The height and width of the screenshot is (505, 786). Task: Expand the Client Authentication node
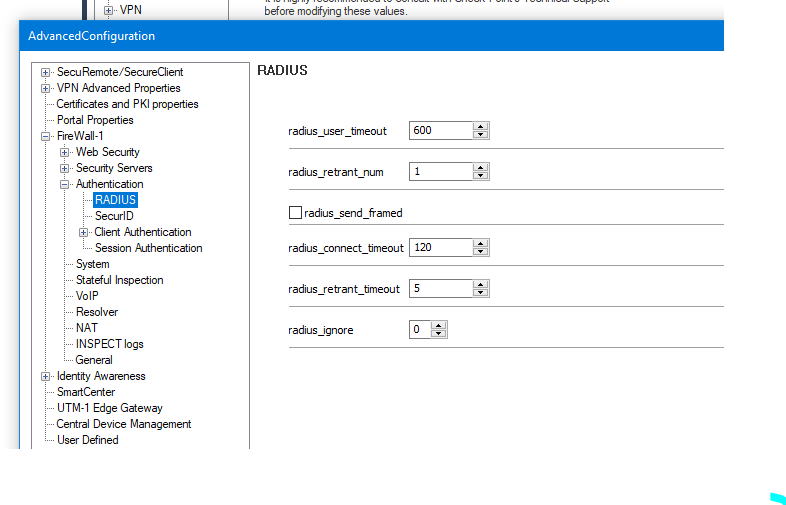point(84,232)
